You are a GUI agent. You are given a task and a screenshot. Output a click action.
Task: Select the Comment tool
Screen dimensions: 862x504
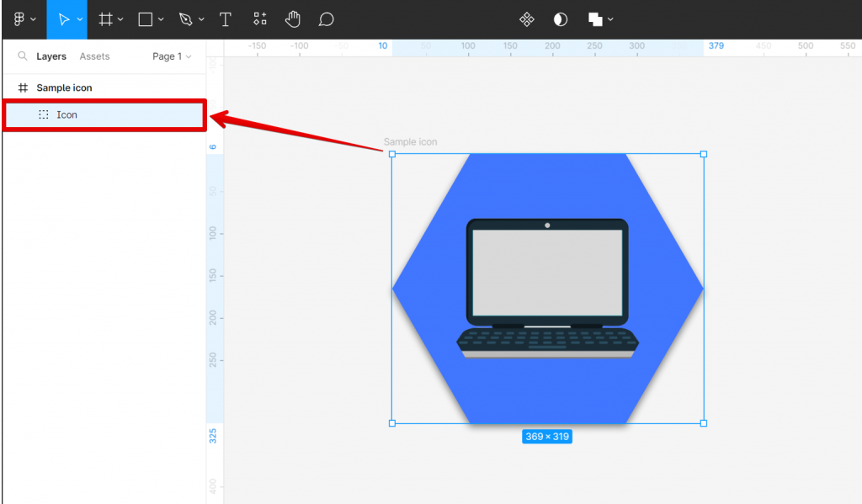coord(326,19)
